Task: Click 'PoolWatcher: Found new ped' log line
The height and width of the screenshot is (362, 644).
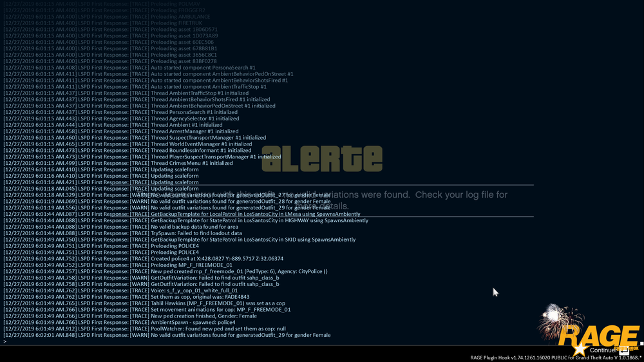Action: [x=144, y=329]
